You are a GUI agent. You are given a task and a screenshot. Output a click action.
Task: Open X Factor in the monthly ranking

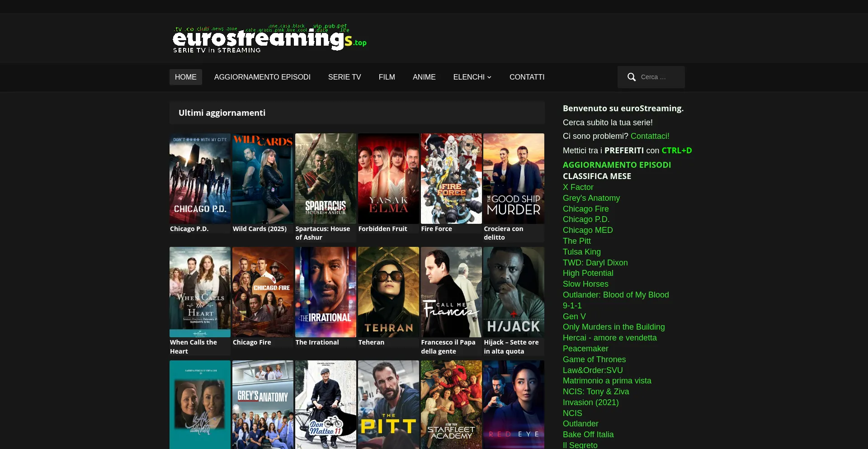578,187
